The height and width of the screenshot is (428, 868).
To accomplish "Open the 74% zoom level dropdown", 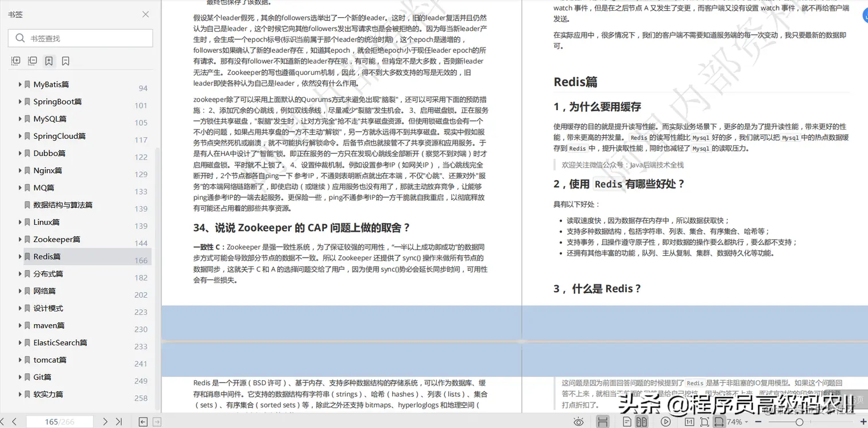I will pyautogui.click(x=737, y=422).
